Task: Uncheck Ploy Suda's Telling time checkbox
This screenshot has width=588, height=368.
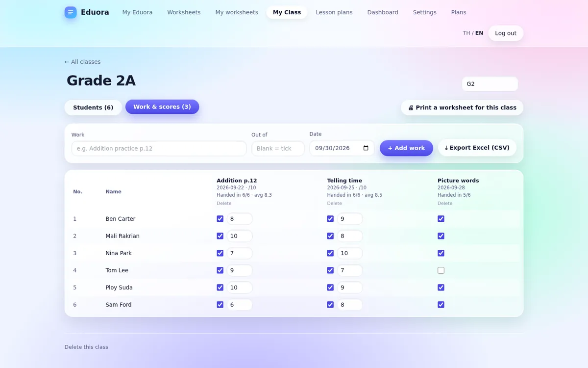Action: click(x=330, y=288)
